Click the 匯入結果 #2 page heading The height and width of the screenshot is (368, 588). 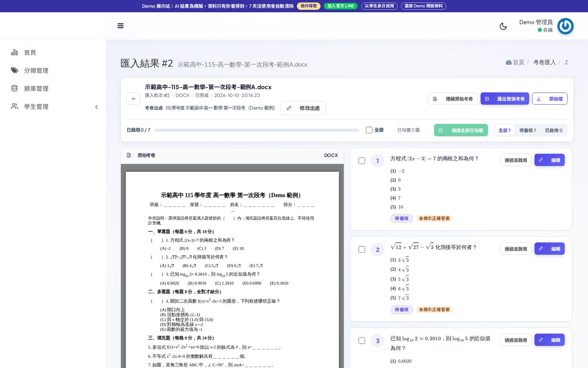tap(147, 64)
